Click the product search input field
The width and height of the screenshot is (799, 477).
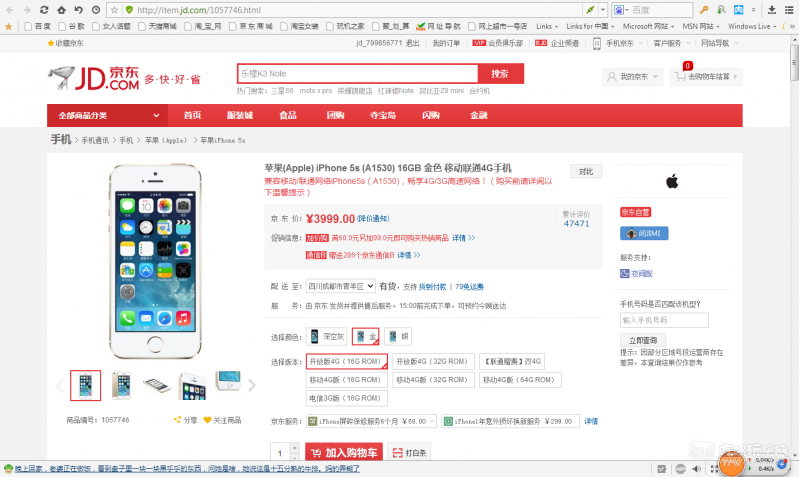(x=357, y=73)
